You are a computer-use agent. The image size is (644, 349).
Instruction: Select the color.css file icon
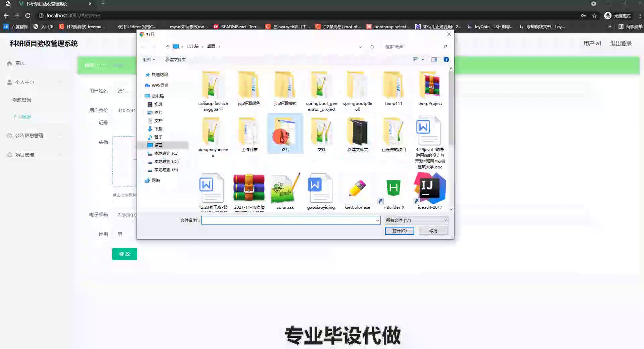click(285, 188)
